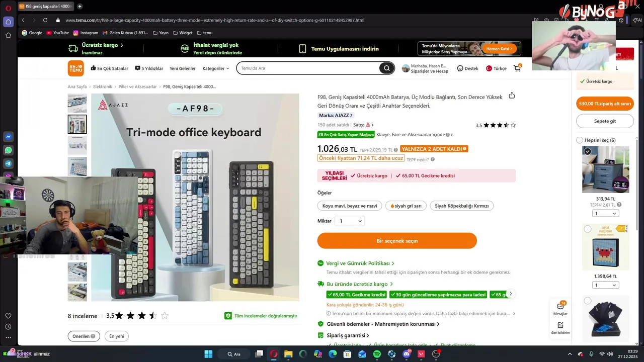The height and width of the screenshot is (362, 644).
Task: Toggle 'Hepsini seç (6)' radio in cart
Action: (x=580, y=140)
